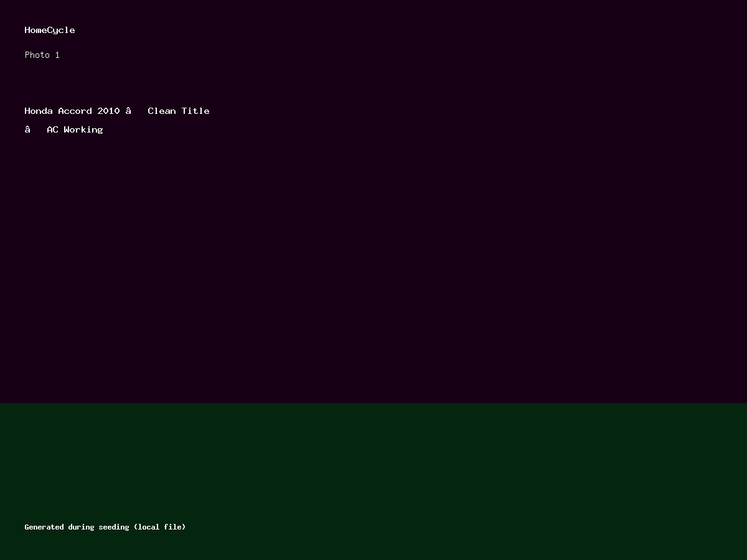The height and width of the screenshot is (560, 747).
Task: Click the word during in the footer caption
Action: pos(81,527)
